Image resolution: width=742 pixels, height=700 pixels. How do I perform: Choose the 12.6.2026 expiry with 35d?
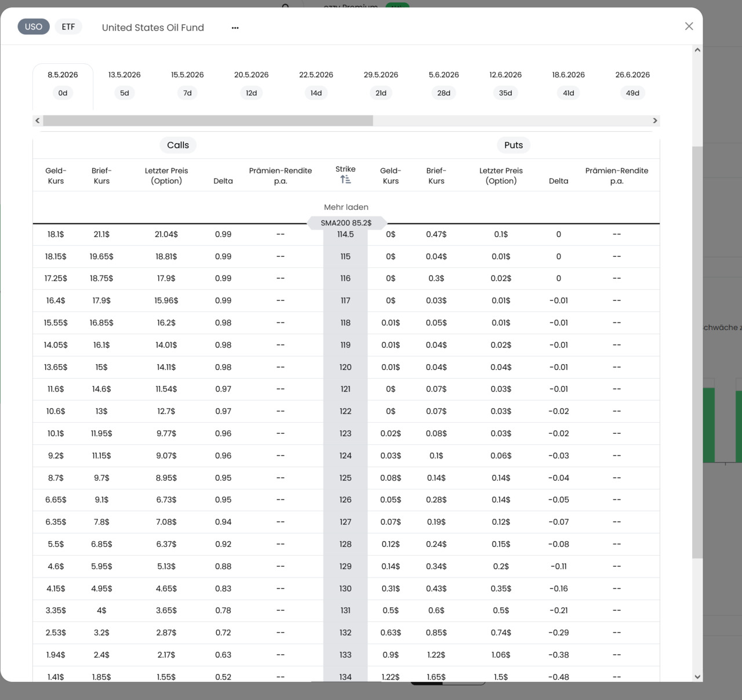coord(505,84)
